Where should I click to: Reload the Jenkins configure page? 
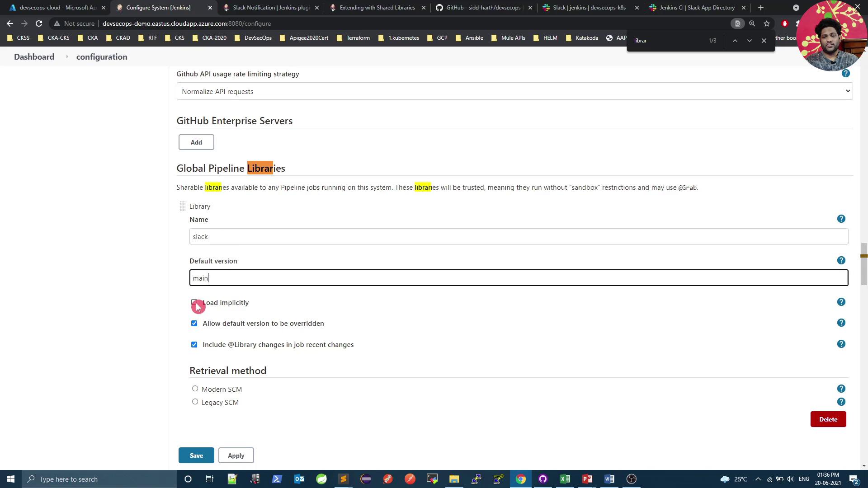39,23
